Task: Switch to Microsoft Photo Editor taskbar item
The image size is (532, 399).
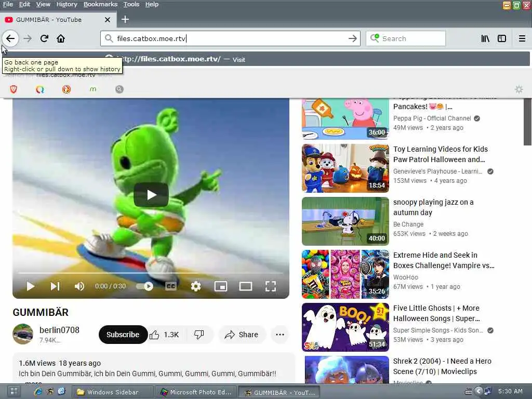Action: coord(196,392)
